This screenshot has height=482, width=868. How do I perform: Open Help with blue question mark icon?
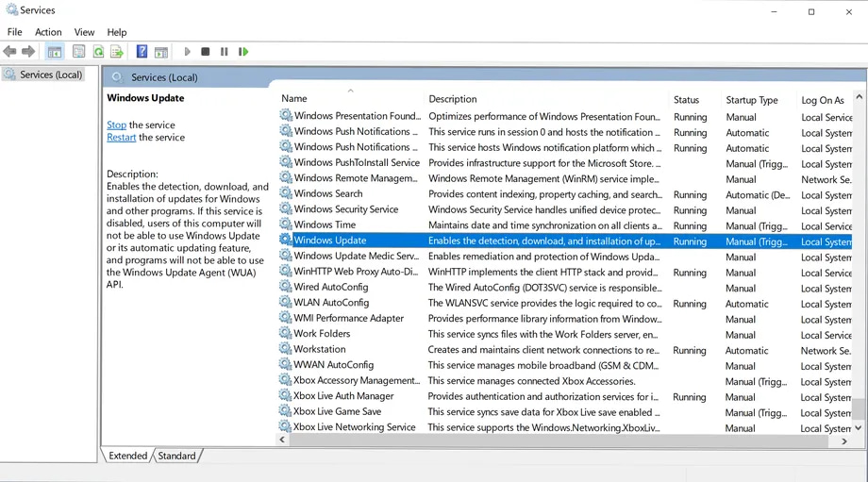[142, 52]
